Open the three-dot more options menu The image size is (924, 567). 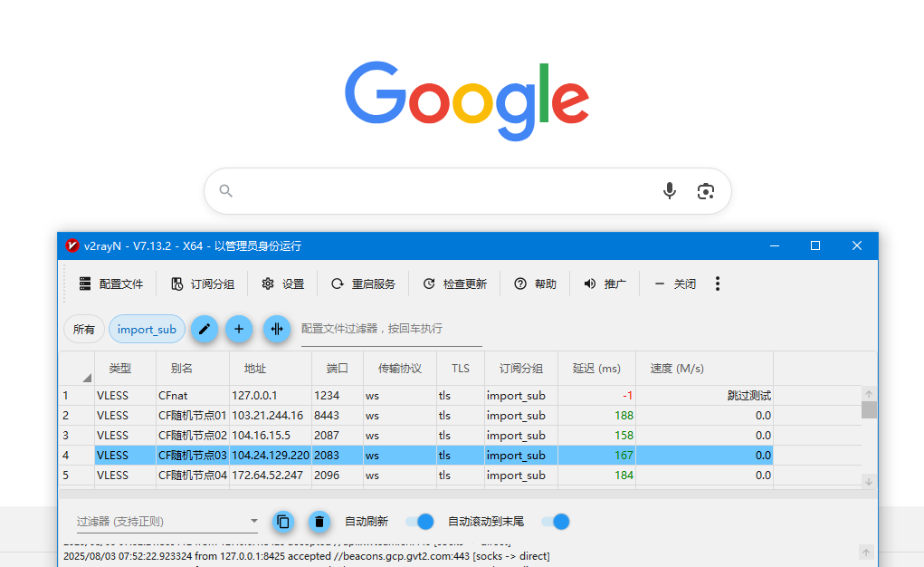click(717, 283)
